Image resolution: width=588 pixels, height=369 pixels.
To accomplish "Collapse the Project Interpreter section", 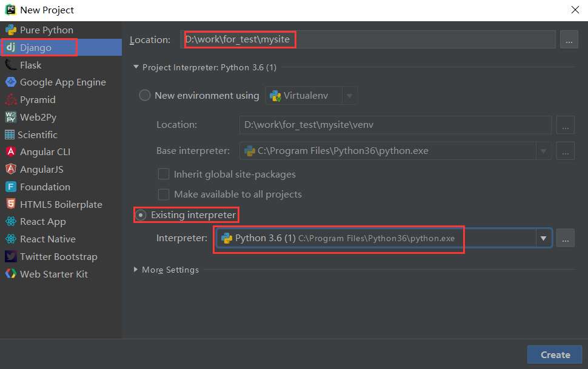I will point(136,67).
